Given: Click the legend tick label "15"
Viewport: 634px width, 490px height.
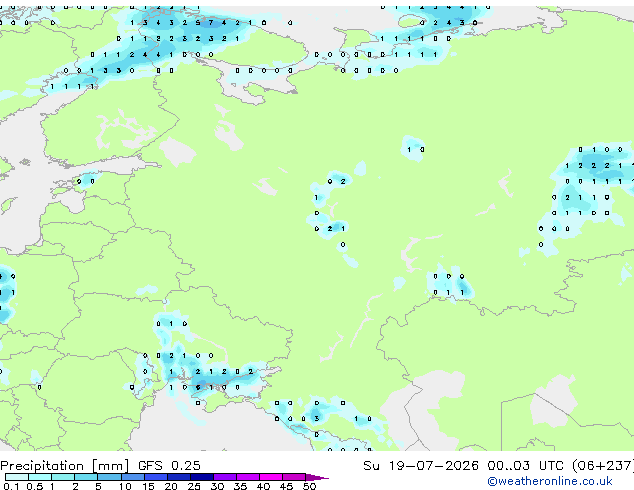Looking at the screenshot, I should (148, 486).
